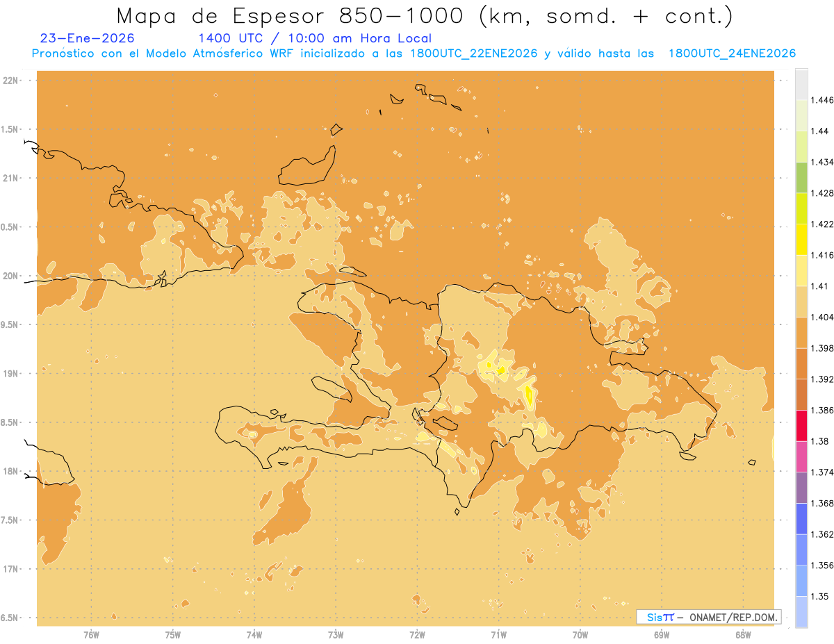The width and height of the screenshot is (834, 644).
Task: Click the '1800UTC_24ENE2026' valid-until text
Action: [732, 54]
